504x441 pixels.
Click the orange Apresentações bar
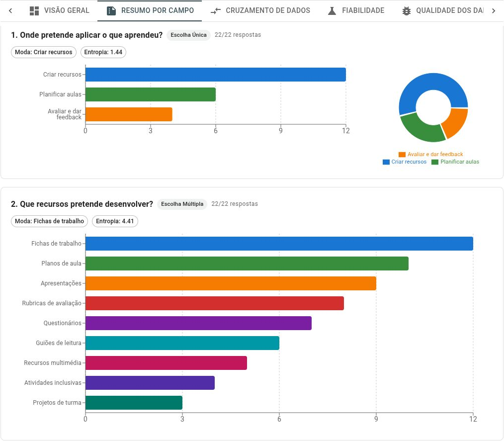(x=231, y=283)
